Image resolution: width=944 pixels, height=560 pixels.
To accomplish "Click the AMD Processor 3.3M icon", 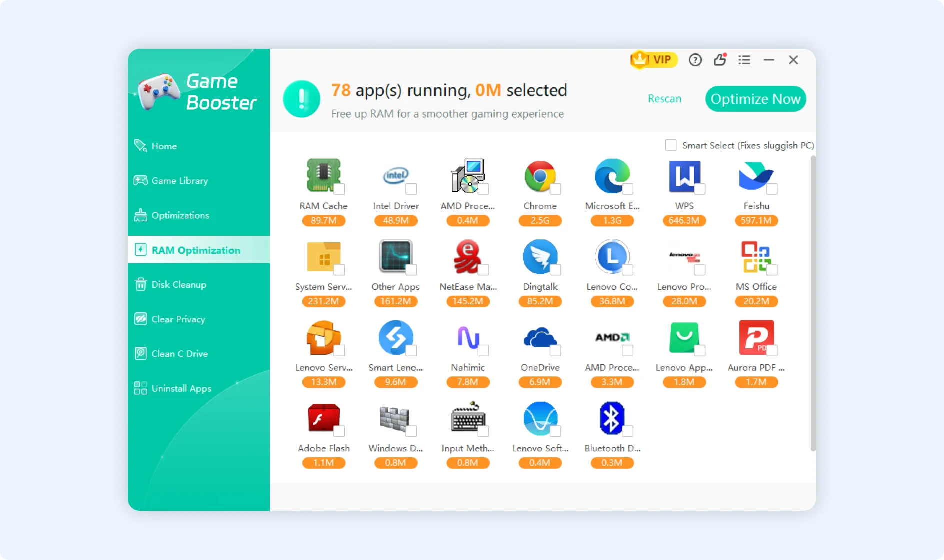I will 612,337.
